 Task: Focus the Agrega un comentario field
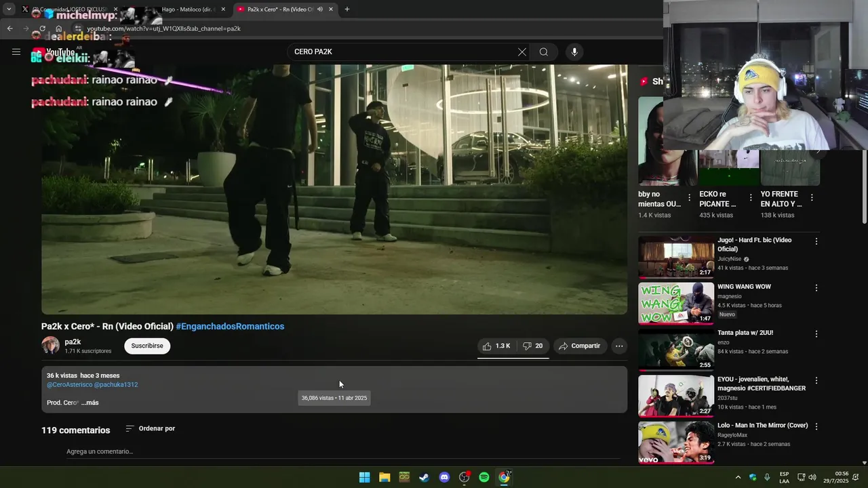342,451
